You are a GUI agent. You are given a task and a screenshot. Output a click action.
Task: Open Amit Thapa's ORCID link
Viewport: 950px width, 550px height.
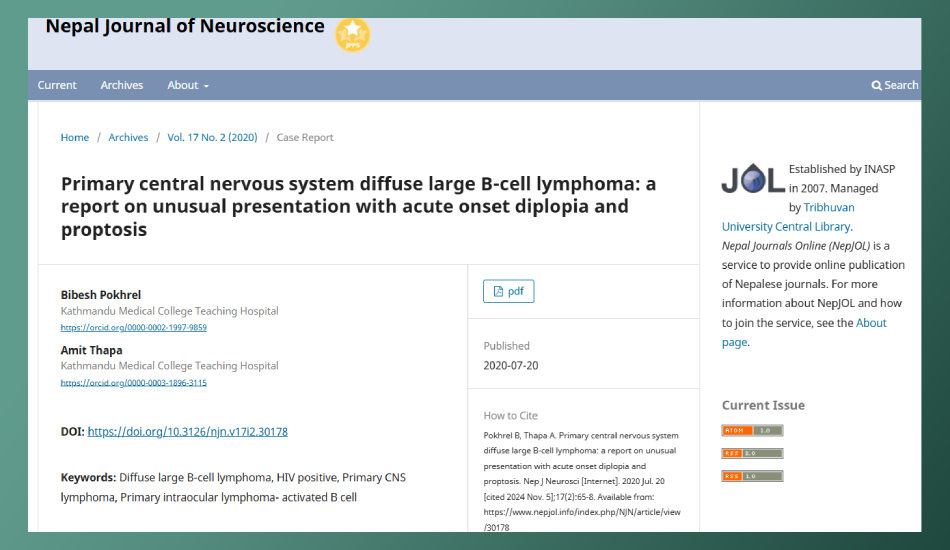133,383
